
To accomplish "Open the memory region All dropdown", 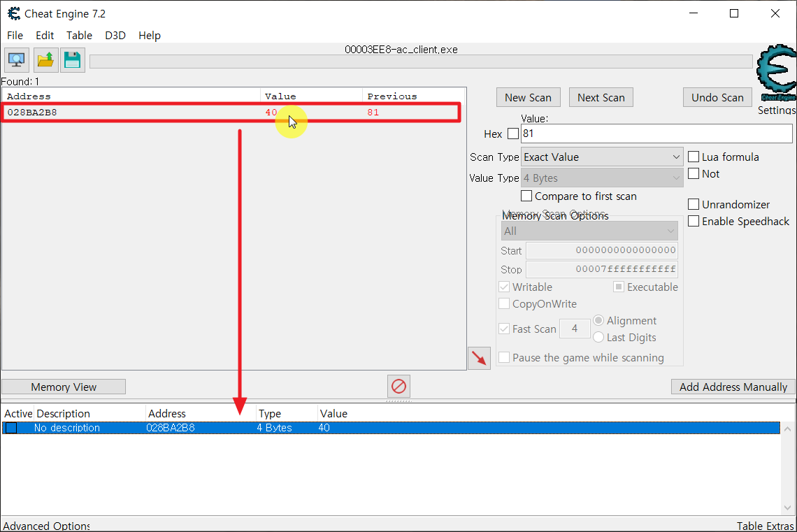I will click(x=589, y=231).
